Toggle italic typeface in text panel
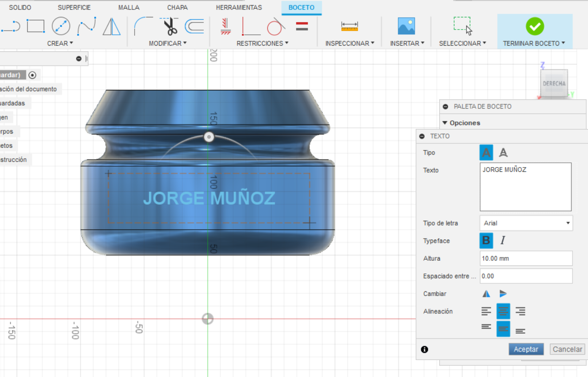The image size is (588, 377). pyautogui.click(x=503, y=241)
